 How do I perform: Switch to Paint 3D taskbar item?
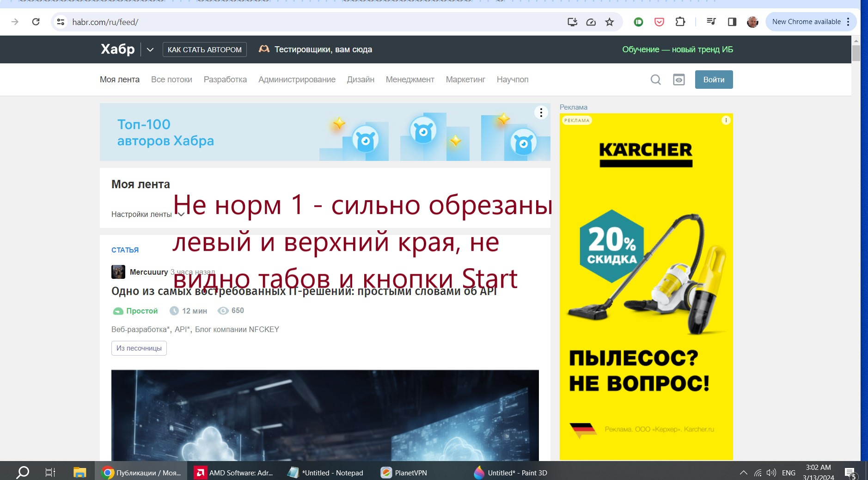coord(511,472)
